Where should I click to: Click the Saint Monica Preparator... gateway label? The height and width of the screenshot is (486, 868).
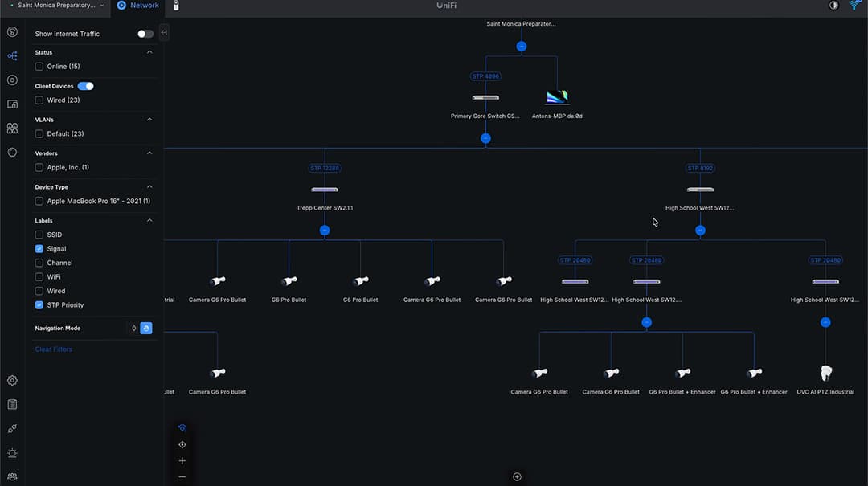click(x=521, y=24)
